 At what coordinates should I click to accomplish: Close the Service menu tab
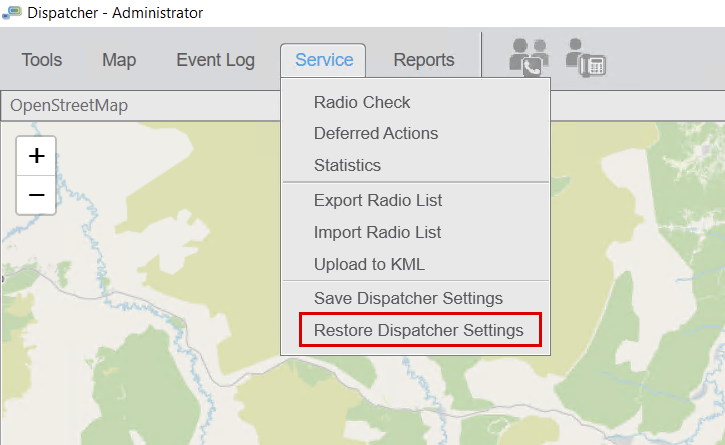(323, 60)
